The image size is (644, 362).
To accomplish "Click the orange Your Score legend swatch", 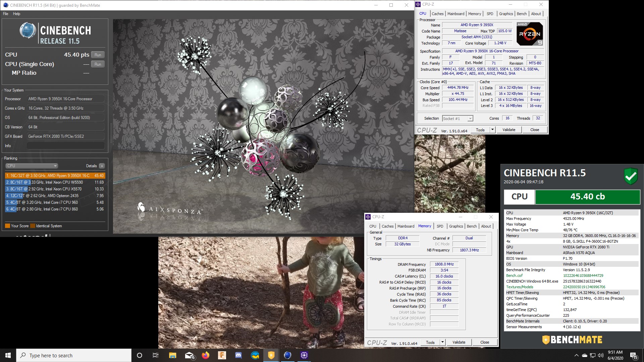I will (x=7, y=226).
